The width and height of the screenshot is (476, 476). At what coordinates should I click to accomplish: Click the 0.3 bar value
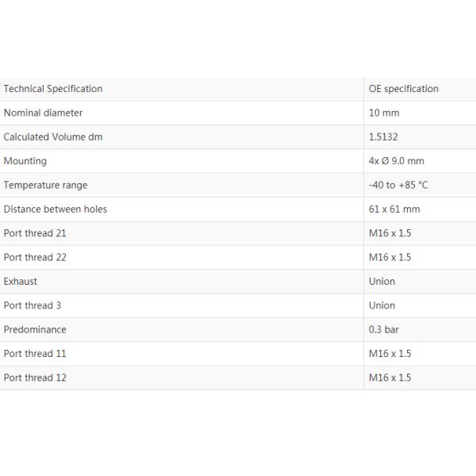(384, 329)
